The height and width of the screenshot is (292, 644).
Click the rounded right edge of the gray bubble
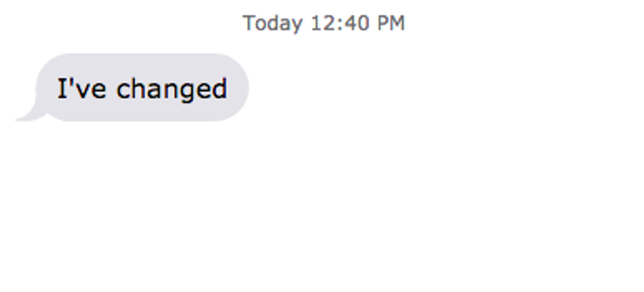tap(241, 87)
